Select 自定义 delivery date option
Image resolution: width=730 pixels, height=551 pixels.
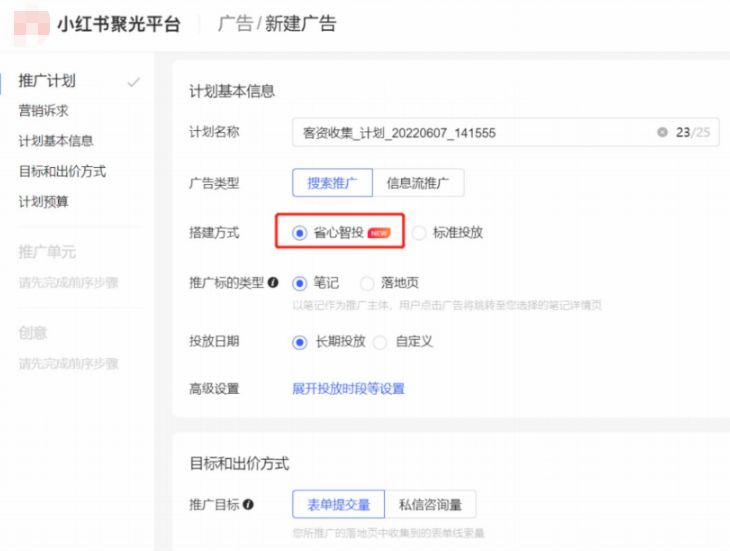click(380, 343)
